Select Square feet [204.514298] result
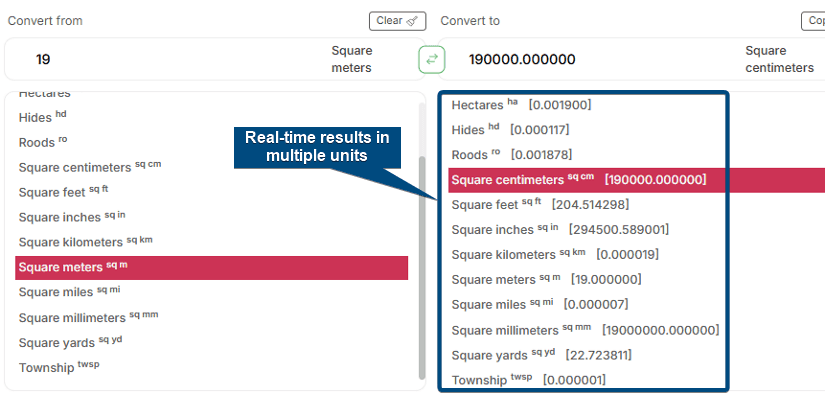The width and height of the screenshot is (825, 394). pos(540,204)
